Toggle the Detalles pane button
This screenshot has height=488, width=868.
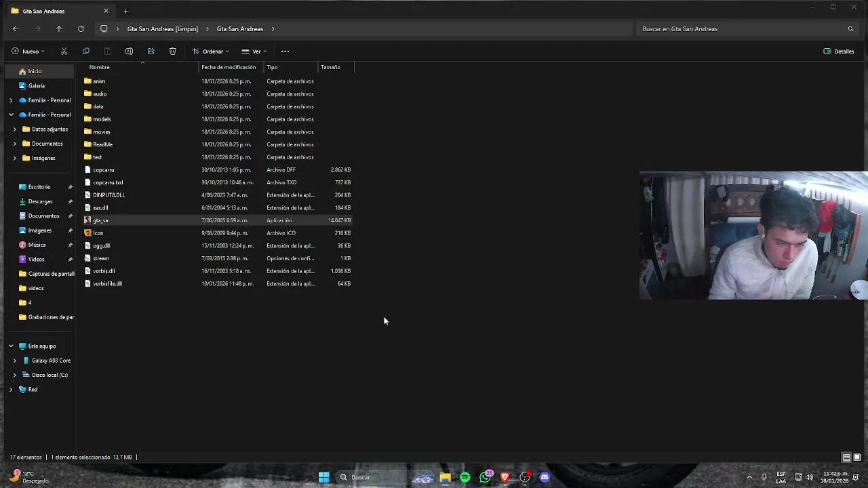point(838,52)
